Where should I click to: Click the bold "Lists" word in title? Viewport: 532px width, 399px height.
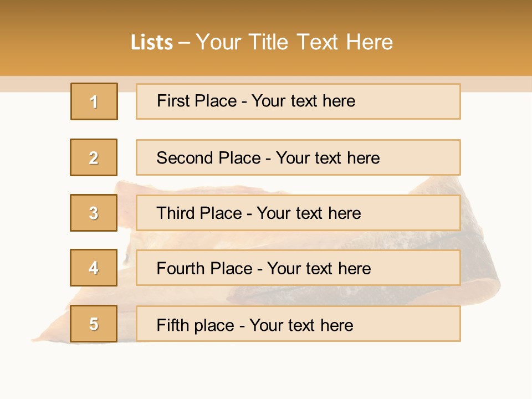(152, 43)
